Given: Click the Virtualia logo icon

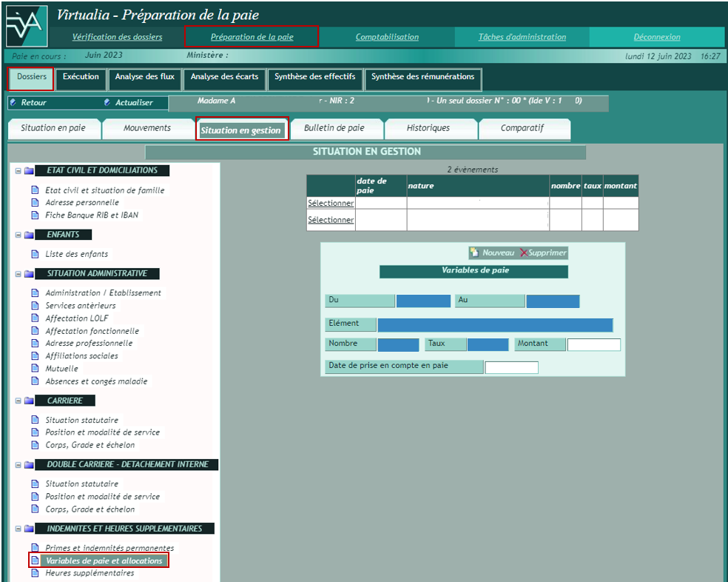Looking at the screenshot, I should point(25,26).
